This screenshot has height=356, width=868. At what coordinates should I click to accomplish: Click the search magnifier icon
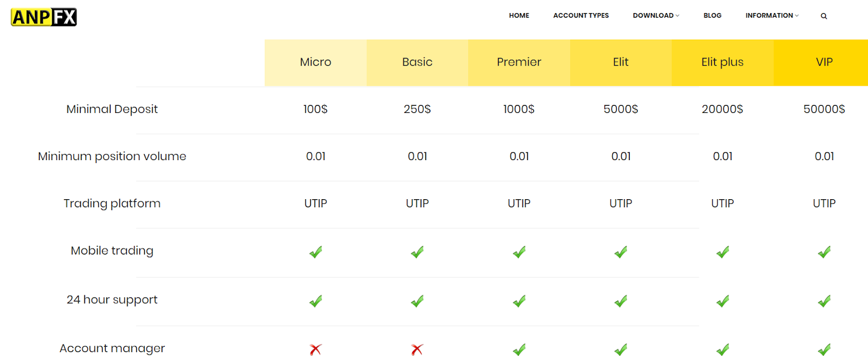pos(824,16)
